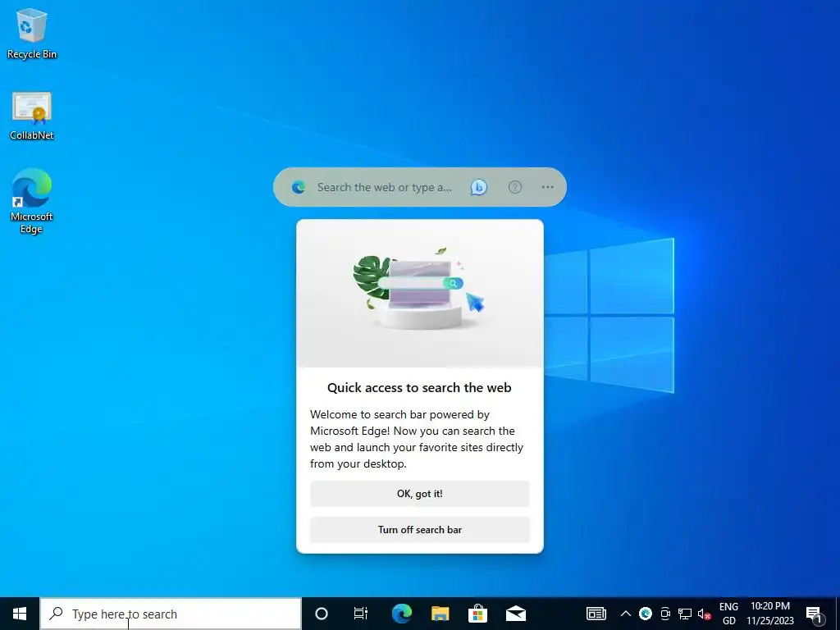Click the Meet Now camera tray icon
The height and width of the screenshot is (630, 840).
coord(665,614)
